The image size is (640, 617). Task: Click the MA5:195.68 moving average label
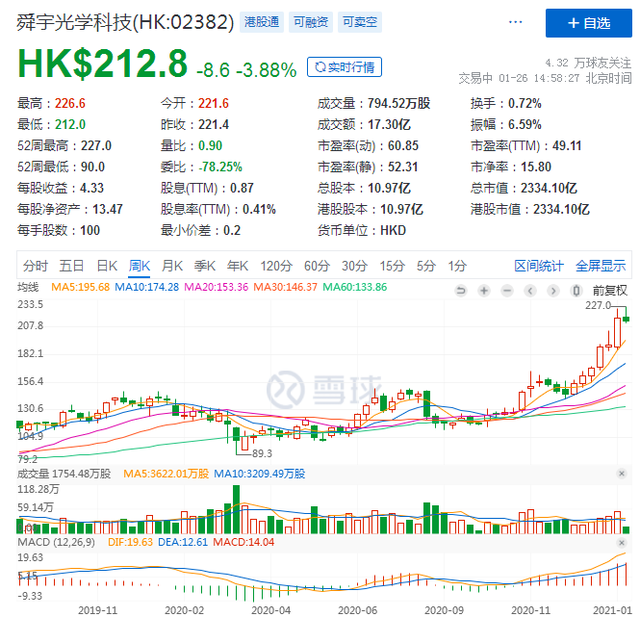pos(80,287)
